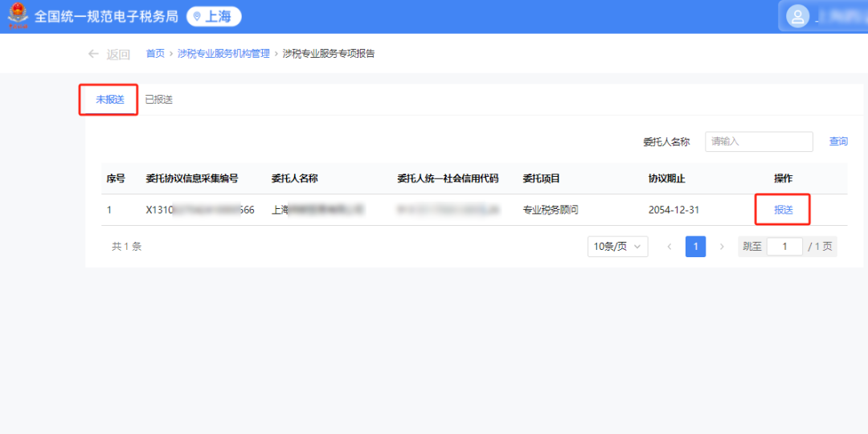Image resolution: width=868 pixels, height=434 pixels.
Task: Click the 返回 back arrow
Action: click(x=94, y=54)
